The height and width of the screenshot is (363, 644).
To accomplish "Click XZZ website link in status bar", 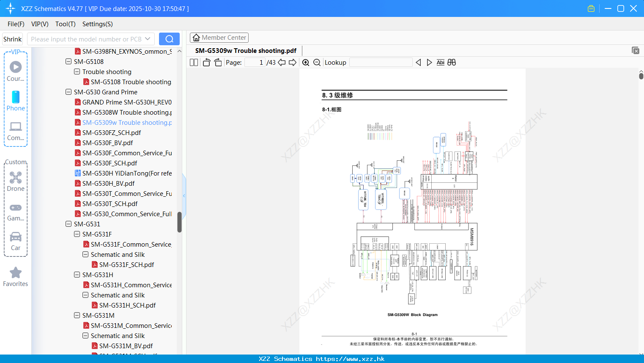I will [350, 359].
